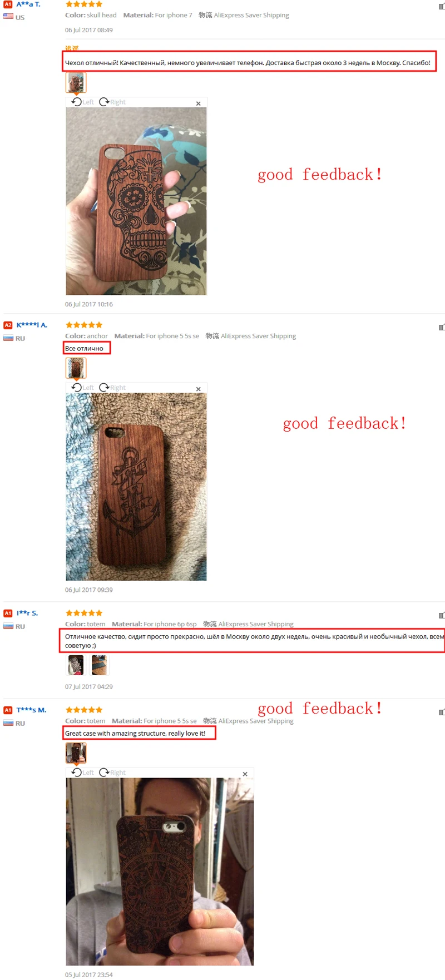Screen dimensions: 445x980
Task: Rotate totem selfie photo left
Action: (x=82, y=772)
